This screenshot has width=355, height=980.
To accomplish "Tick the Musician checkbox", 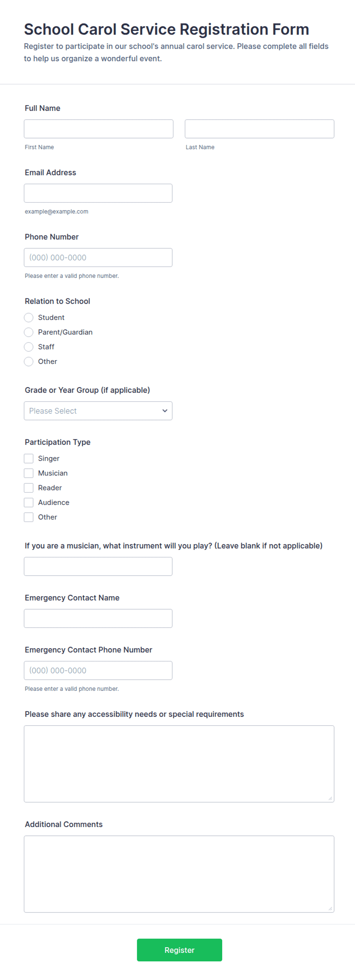I will pos(29,473).
